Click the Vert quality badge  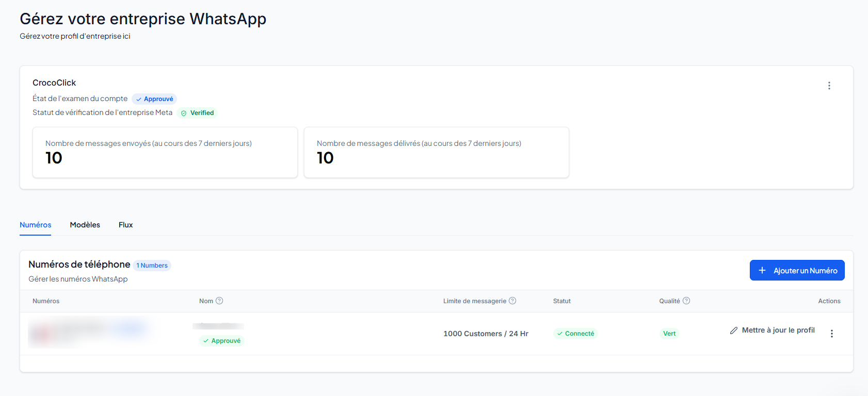[669, 334]
